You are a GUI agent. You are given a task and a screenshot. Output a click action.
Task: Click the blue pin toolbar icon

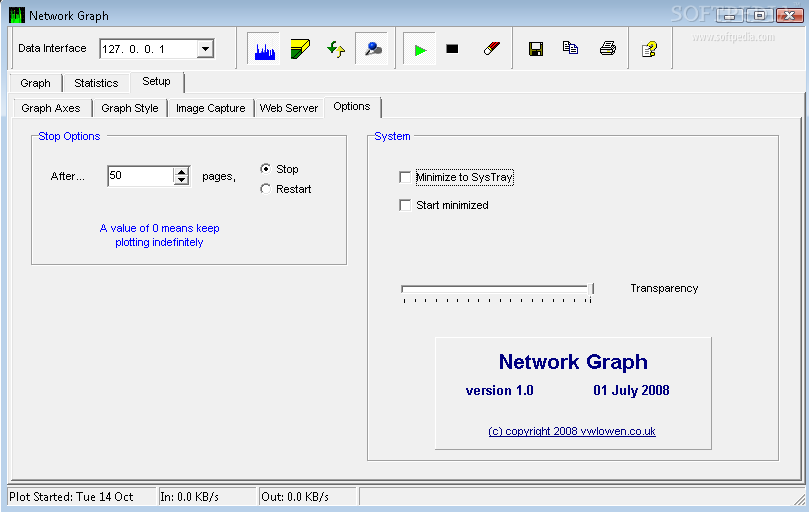(372, 49)
